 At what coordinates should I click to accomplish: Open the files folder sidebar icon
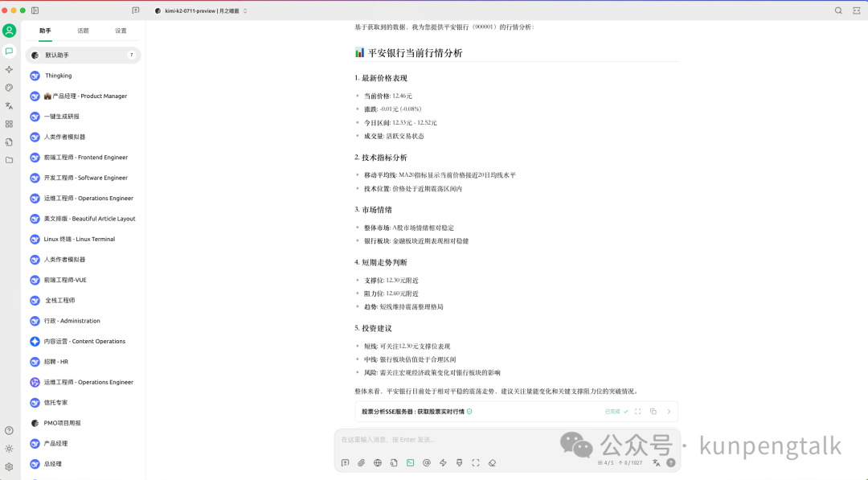coord(10,160)
